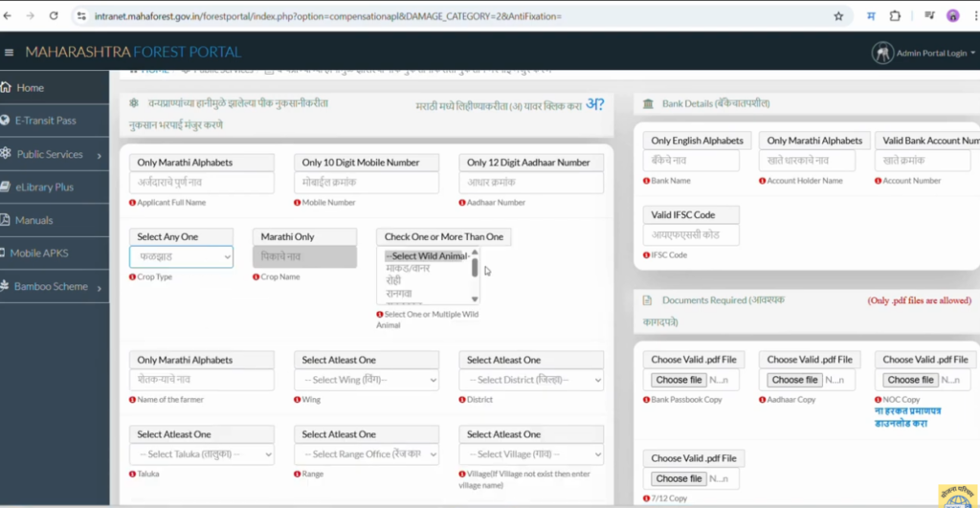Click the IFSC Code input field
Screen dimensions: 980x508
(691, 235)
